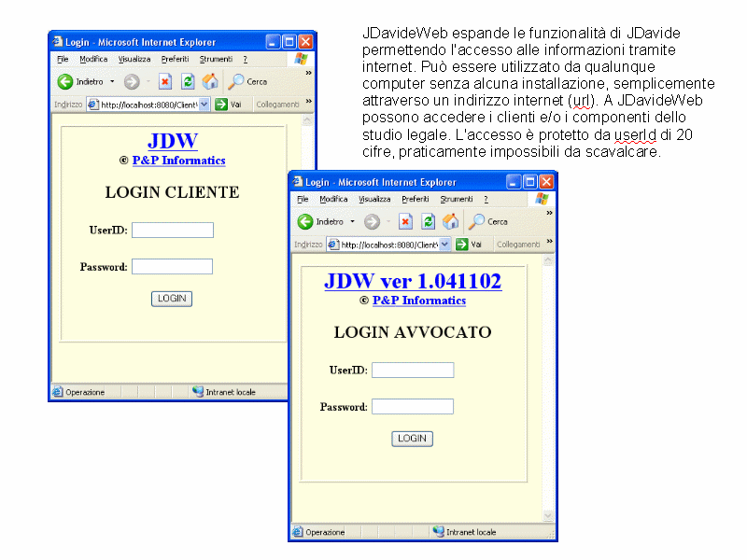Click address bar page icon in Avvocato window
Viewport: 747px width, 560px height.
(333, 245)
